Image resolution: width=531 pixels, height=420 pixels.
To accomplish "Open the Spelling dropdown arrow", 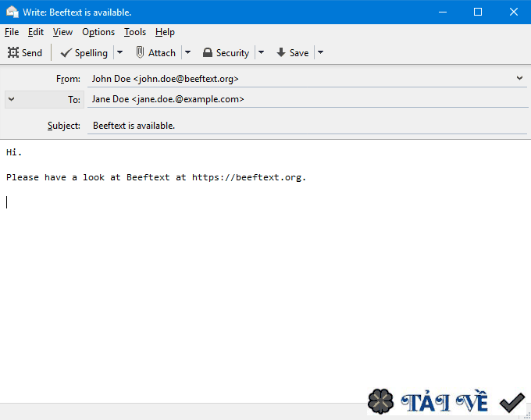I will point(120,52).
